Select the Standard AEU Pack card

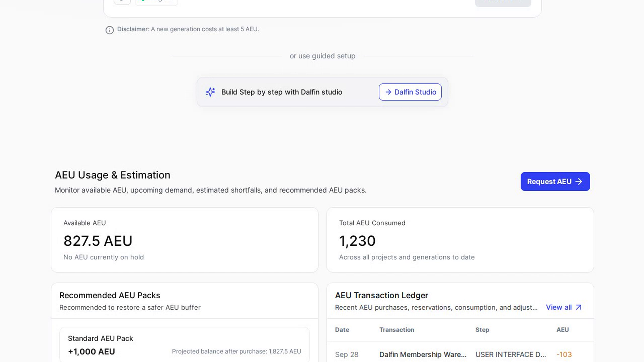(x=184, y=345)
